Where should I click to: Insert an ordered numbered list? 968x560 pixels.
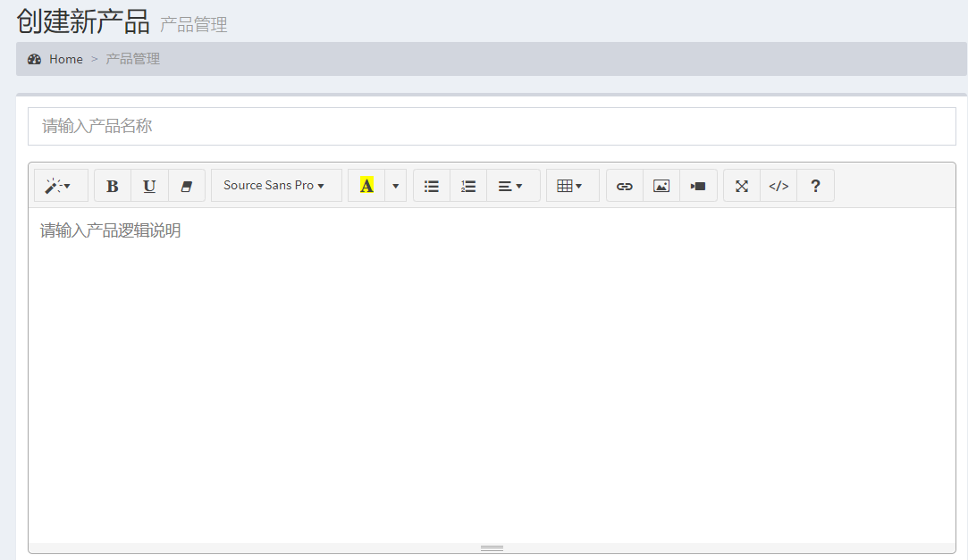coord(468,186)
